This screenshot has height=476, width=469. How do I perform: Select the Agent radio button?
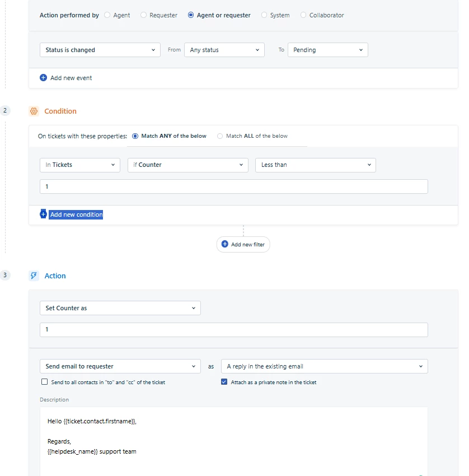pos(107,15)
